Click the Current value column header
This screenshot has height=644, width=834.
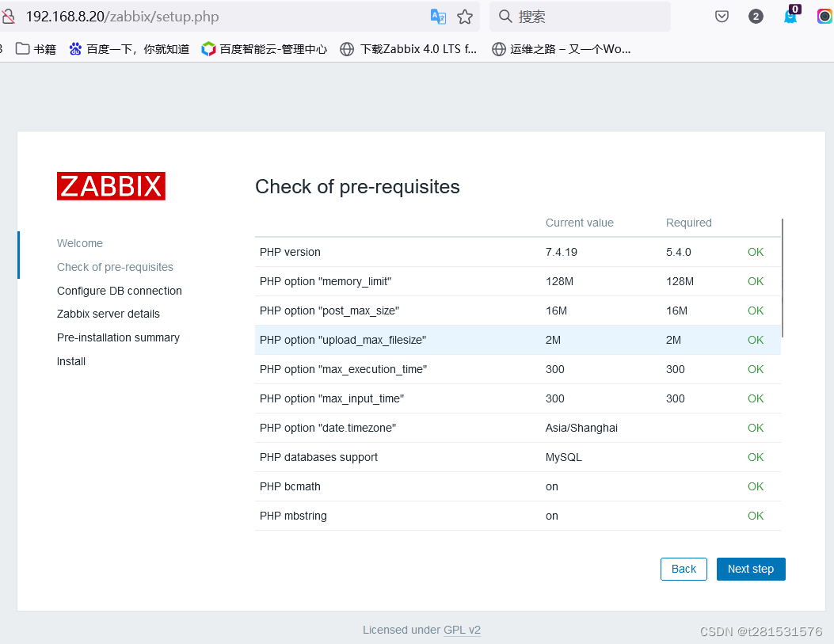(x=579, y=223)
